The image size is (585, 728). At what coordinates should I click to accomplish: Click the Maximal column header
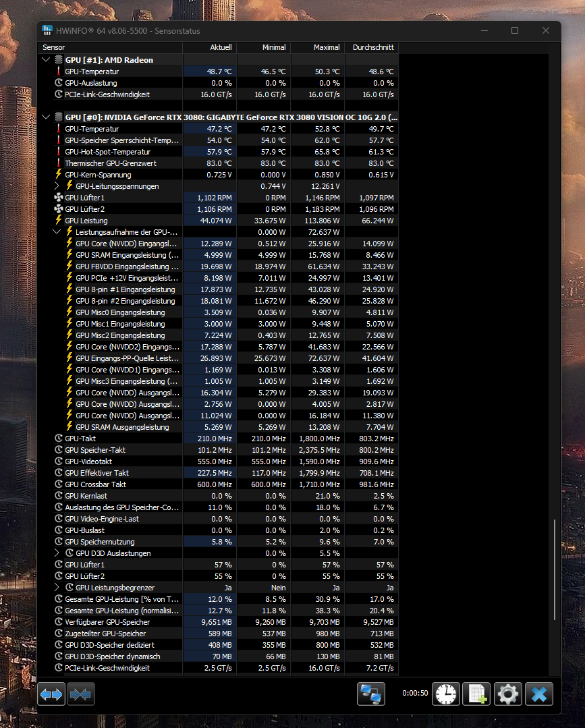click(x=318, y=47)
